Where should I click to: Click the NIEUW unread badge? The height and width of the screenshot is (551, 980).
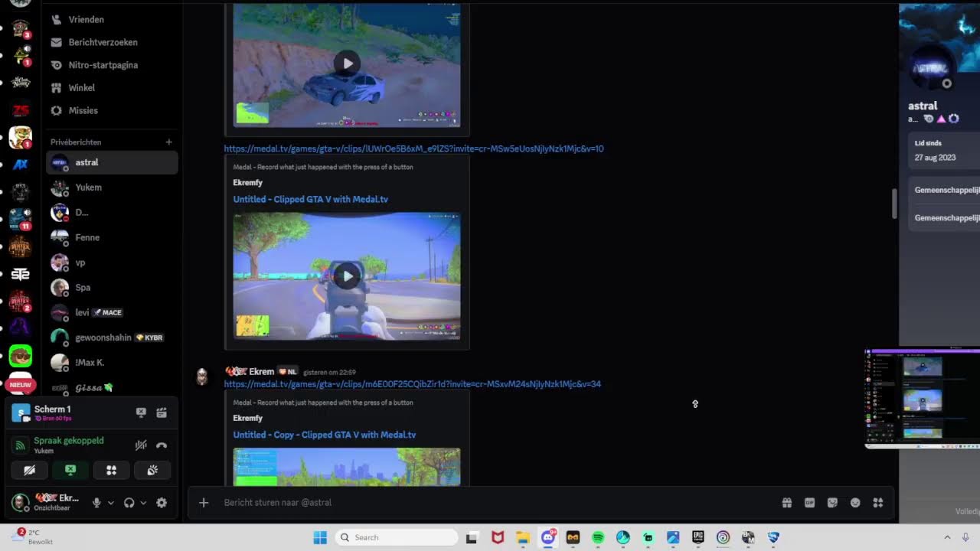[x=21, y=385]
